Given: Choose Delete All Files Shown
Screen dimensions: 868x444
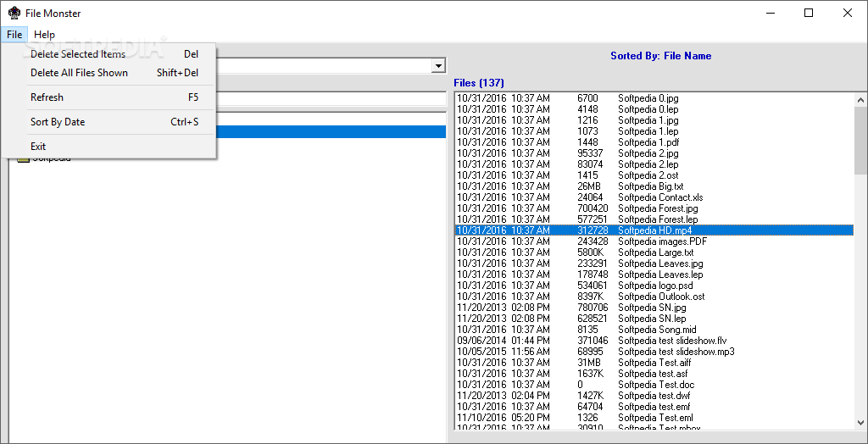Looking at the screenshot, I should [108, 73].
